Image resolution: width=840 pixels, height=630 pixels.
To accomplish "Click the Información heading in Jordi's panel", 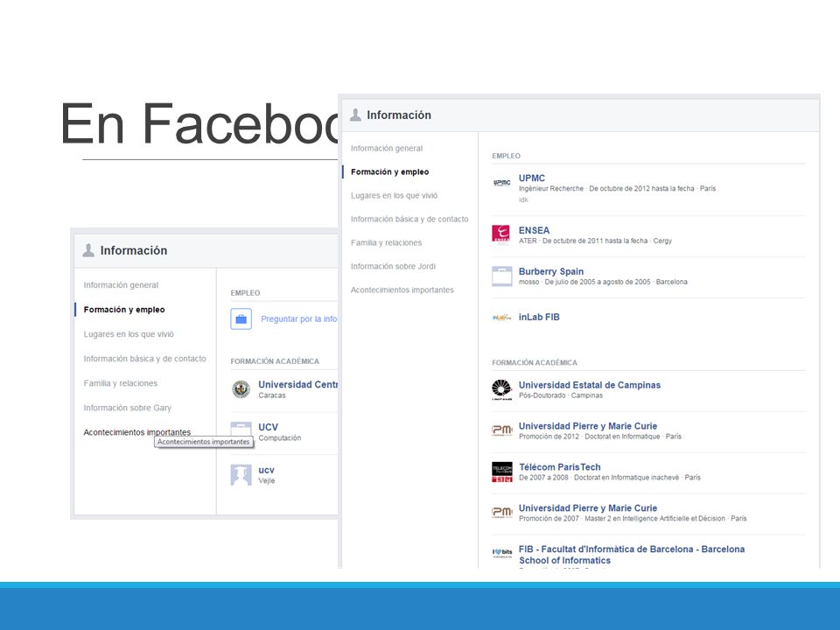I will (399, 115).
